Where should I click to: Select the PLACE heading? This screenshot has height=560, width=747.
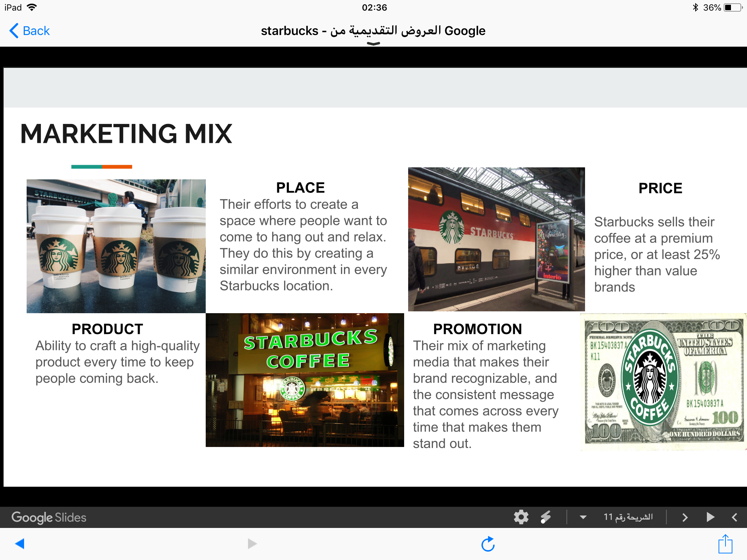click(x=301, y=188)
